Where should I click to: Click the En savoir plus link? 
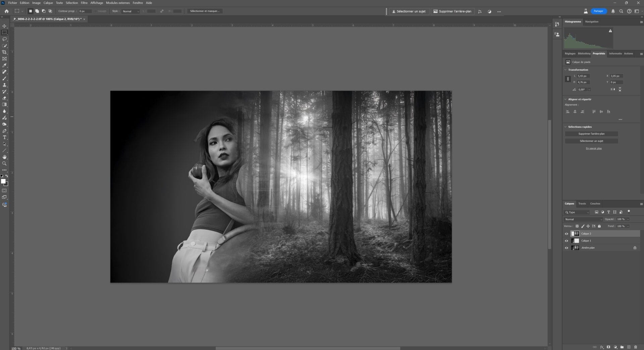(x=593, y=148)
